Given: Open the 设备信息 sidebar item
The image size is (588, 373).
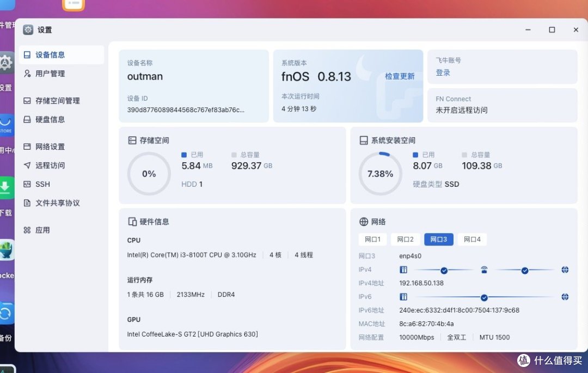Looking at the screenshot, I should (x=61, y=55).
